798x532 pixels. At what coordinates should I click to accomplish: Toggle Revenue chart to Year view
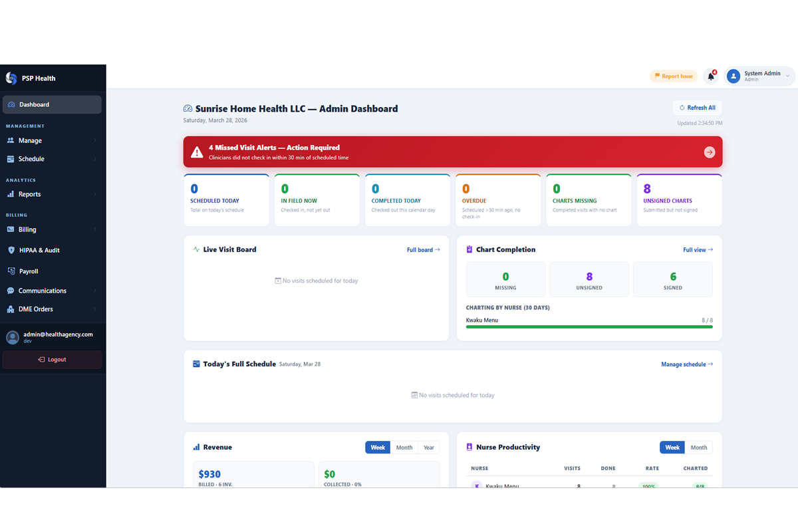click(429, 447)
